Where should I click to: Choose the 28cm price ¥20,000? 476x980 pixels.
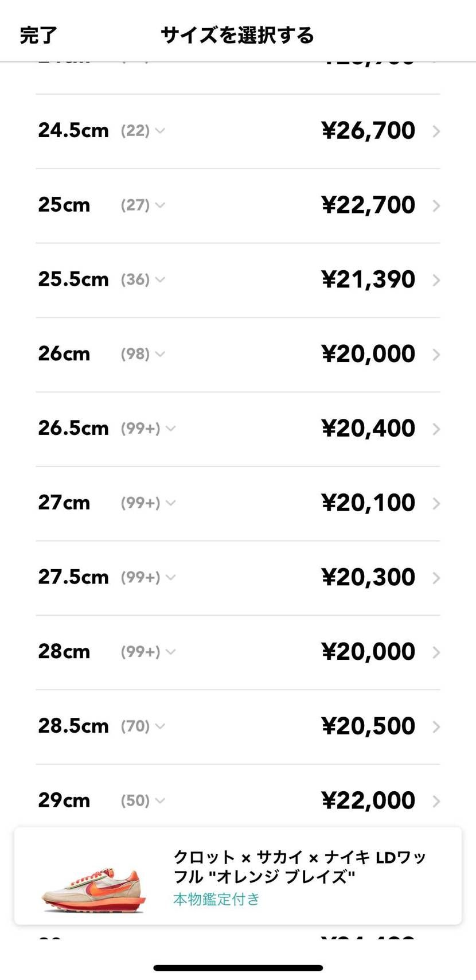coord(368,652)
